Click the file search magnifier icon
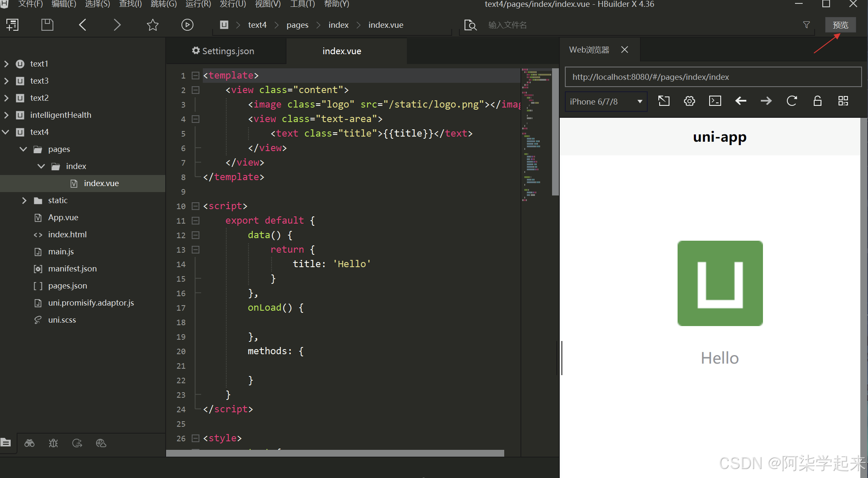868x478 pixels. coord(470,25)
